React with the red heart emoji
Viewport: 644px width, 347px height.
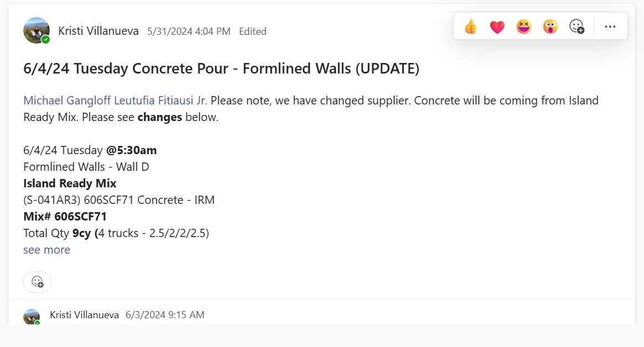click(497, 27)
